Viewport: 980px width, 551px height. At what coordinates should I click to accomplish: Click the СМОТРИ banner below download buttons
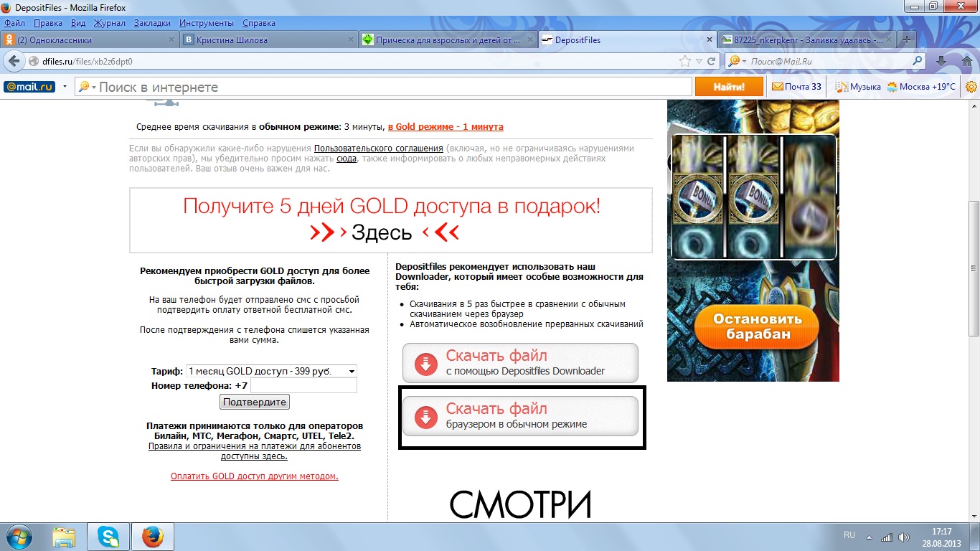coord(520,504)
